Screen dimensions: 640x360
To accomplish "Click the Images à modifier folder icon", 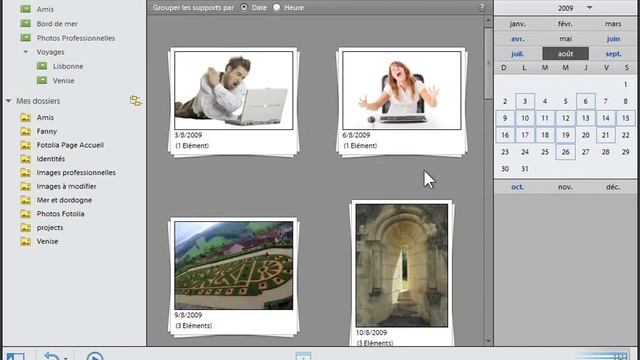I will point(25,187).
